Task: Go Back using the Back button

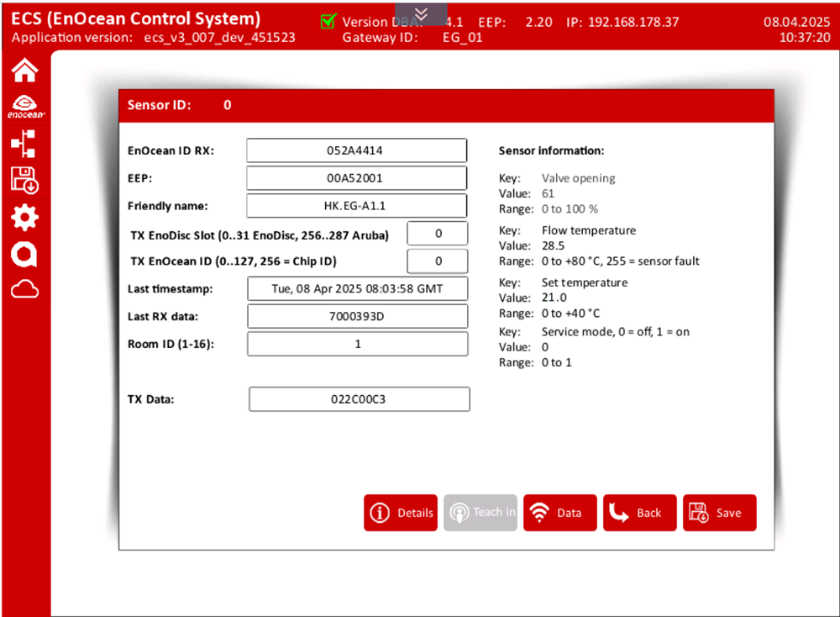Action: 639,513
